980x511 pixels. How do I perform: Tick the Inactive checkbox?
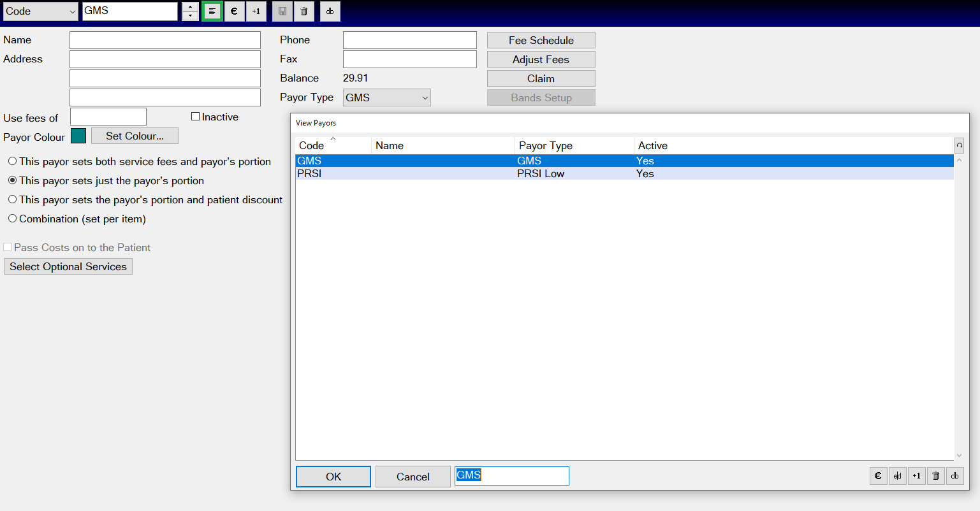[x=196, y=117]
